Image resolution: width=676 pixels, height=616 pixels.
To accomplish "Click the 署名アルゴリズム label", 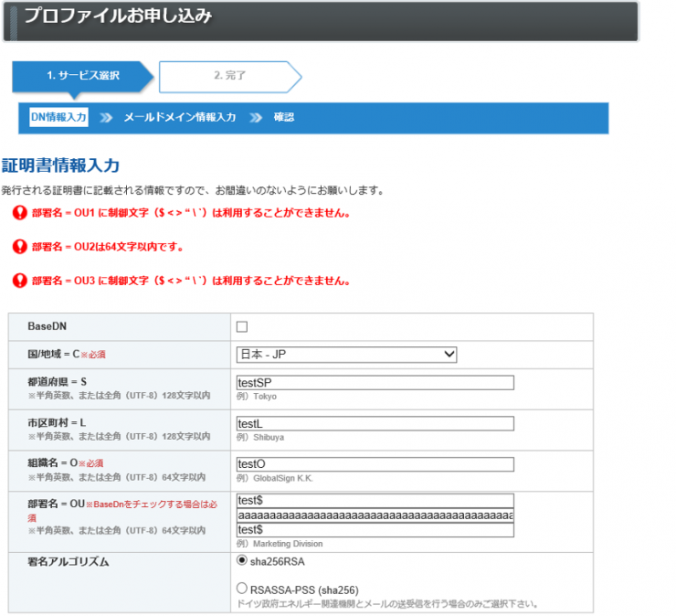I will [x=69, y=562].
